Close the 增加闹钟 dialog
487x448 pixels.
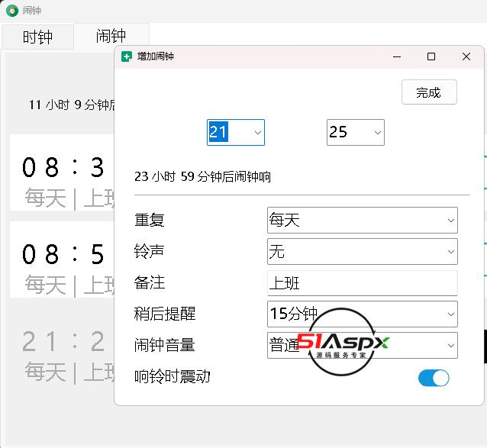coord(466,56)
